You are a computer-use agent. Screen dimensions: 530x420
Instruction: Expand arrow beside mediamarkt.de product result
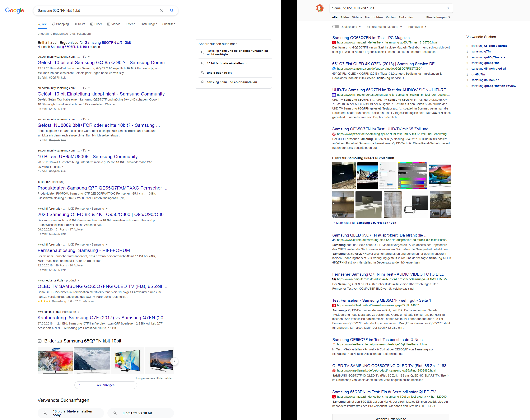(x=78, y=280)
